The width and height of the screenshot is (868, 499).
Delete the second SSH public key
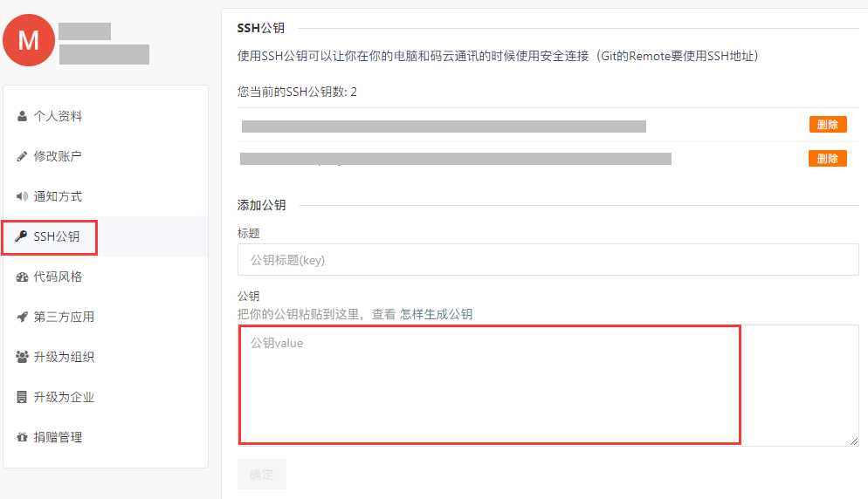click(828, 159)
